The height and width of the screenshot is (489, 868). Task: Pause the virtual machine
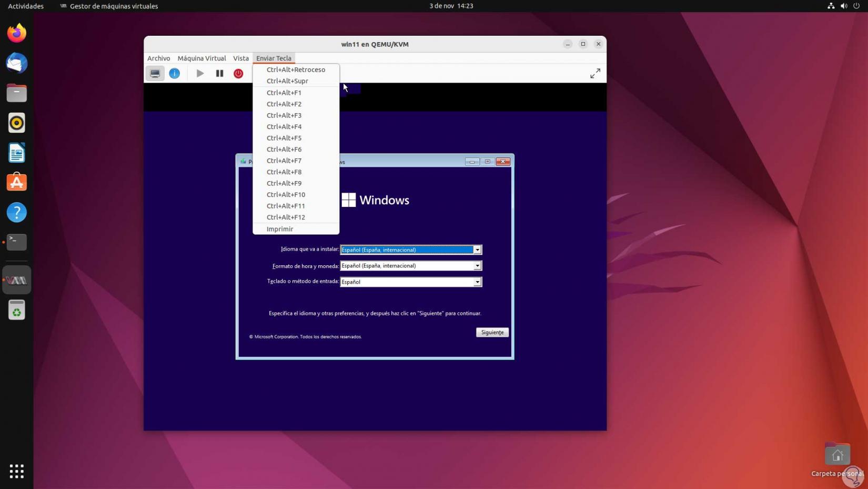pos(219,74)
